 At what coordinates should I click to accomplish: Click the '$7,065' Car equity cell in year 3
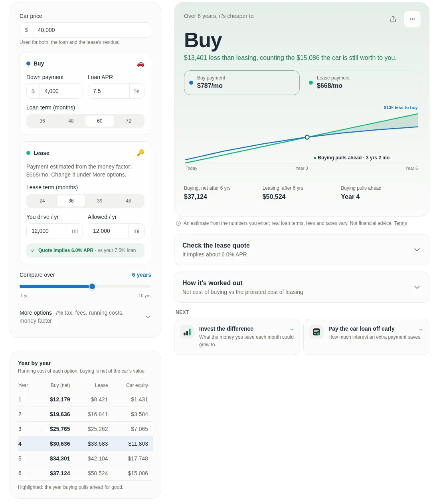click(139, 429)
